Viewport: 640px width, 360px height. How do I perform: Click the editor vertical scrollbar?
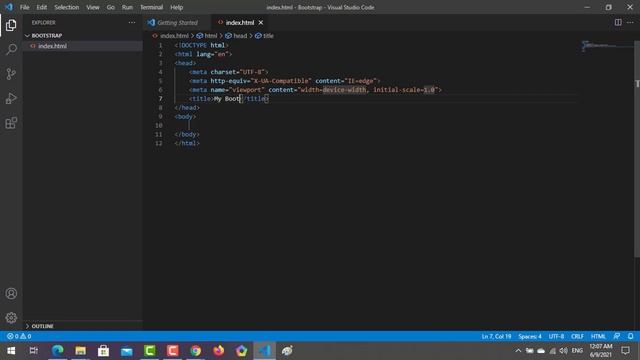[x=637, y=149]
